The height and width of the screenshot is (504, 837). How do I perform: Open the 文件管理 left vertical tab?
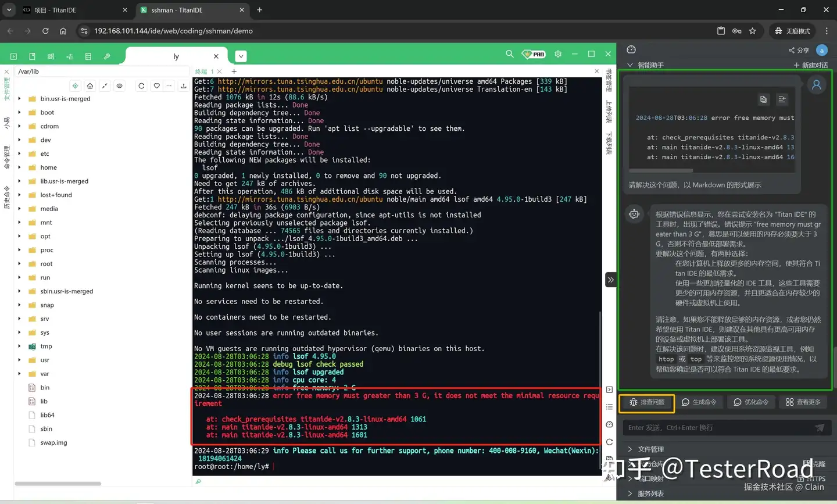point(6,89)
